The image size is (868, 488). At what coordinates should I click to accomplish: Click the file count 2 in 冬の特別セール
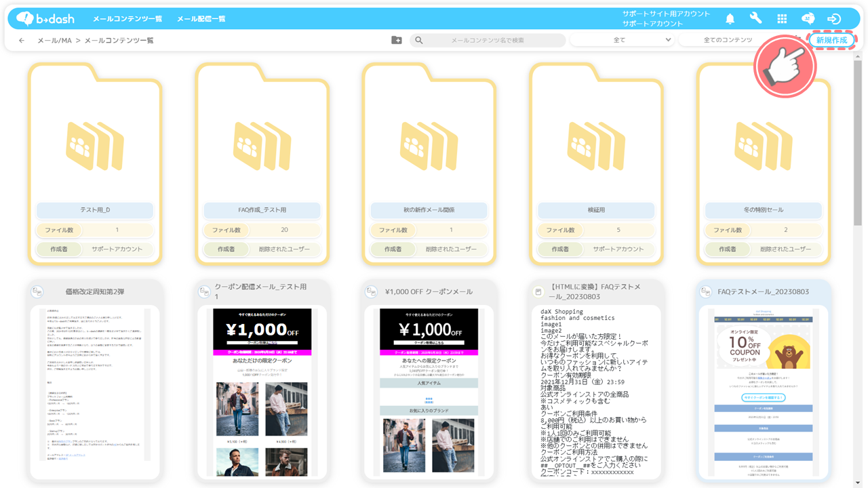point(786,230)
